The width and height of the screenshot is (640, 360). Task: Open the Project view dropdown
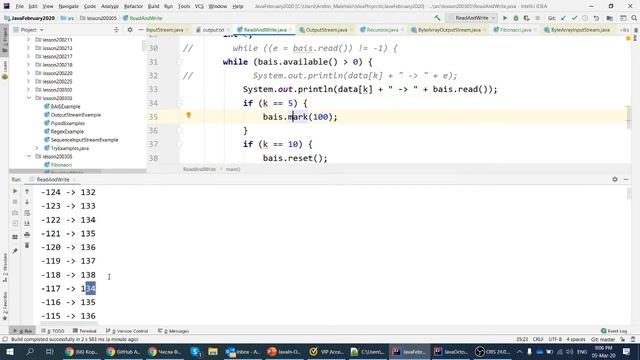pyautogui.click(x=28, y=30)
